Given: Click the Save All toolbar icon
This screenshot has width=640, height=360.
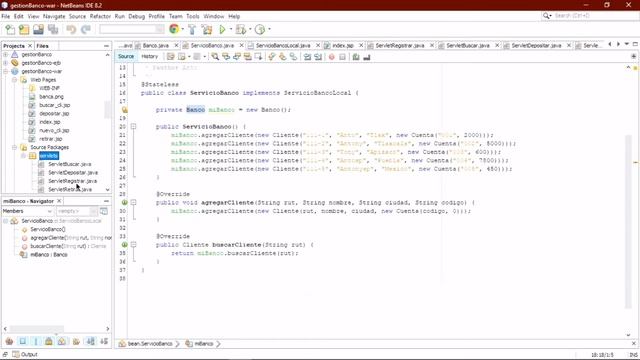Looking at the screenshot, I should click(53, 29).
